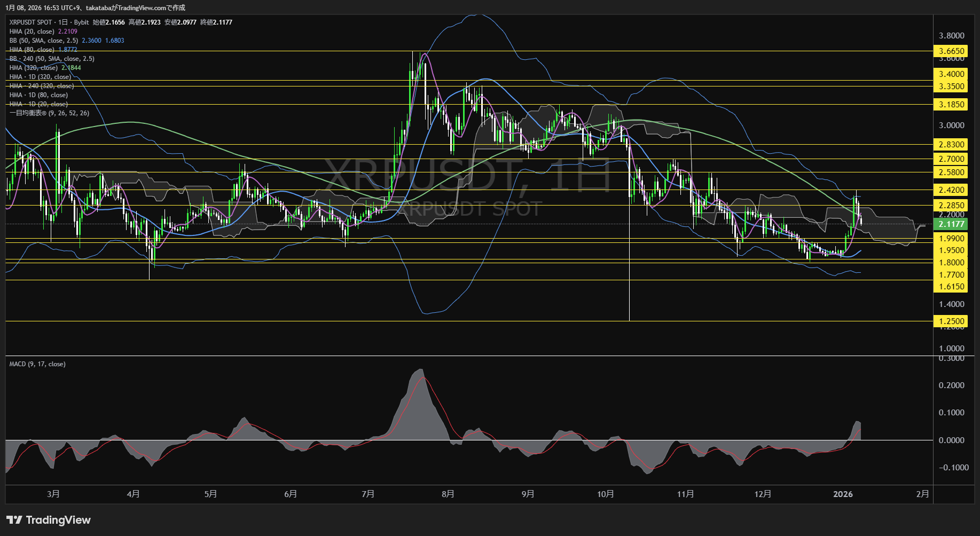Click the TradingView wordmark text

click(x=58, y=520)
